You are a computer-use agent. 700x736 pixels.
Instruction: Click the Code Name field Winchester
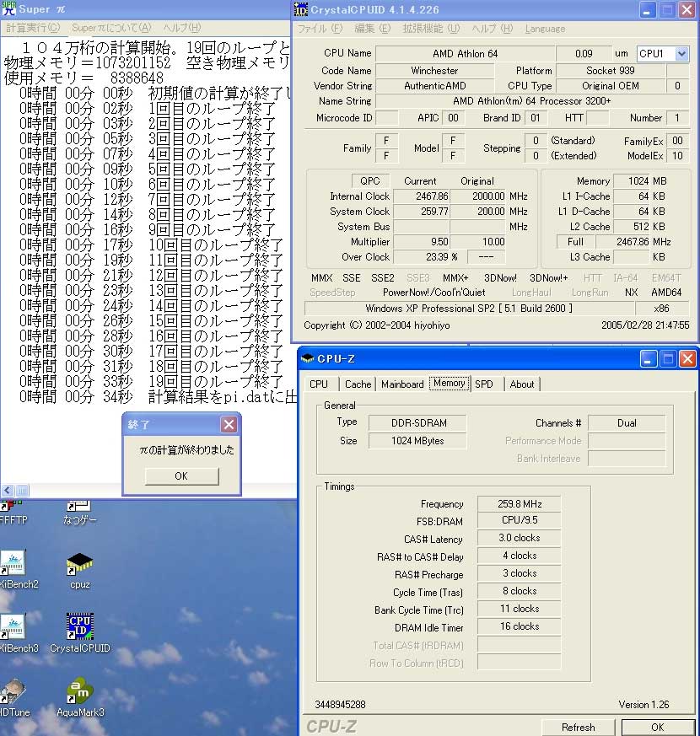click(x=434, y=71)
